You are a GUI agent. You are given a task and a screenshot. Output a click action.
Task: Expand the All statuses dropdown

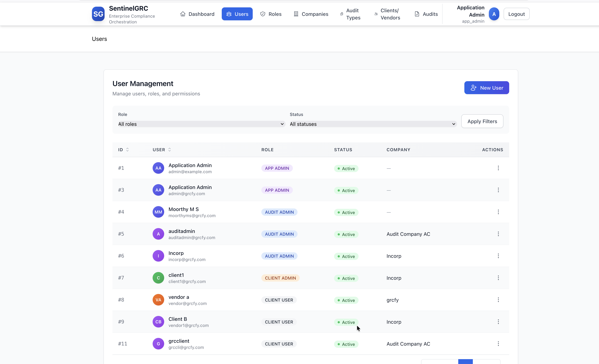pyautogui.click(x=373, y=124)
